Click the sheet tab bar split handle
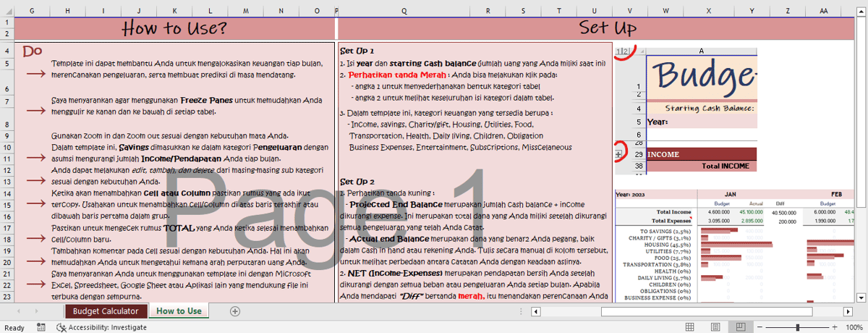 (x=522, y=311)
